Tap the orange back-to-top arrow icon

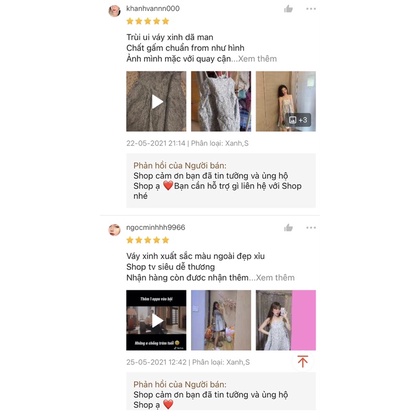(x=303, y=361)
